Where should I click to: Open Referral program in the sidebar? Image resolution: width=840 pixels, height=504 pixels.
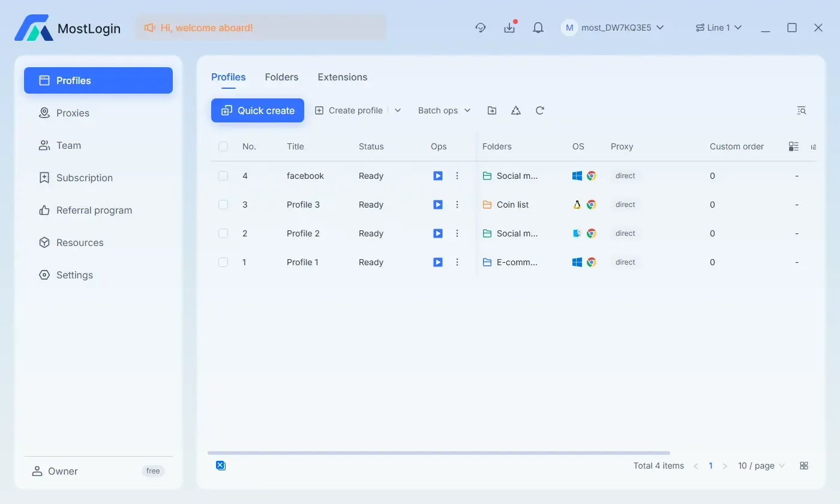[98, 210]
